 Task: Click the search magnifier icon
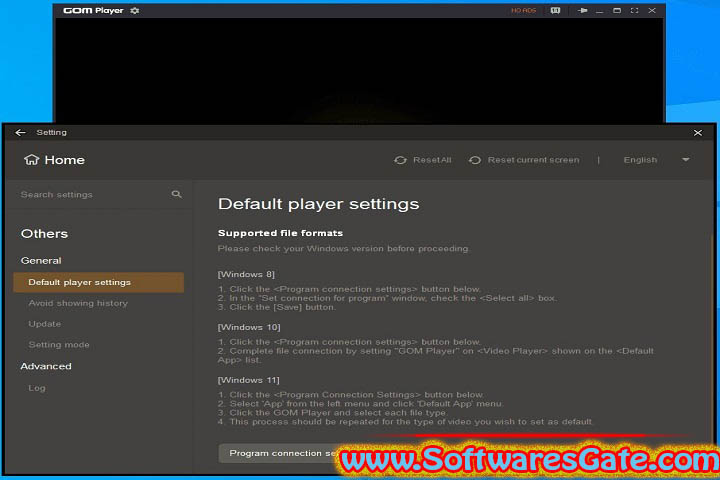coord(176,194)
